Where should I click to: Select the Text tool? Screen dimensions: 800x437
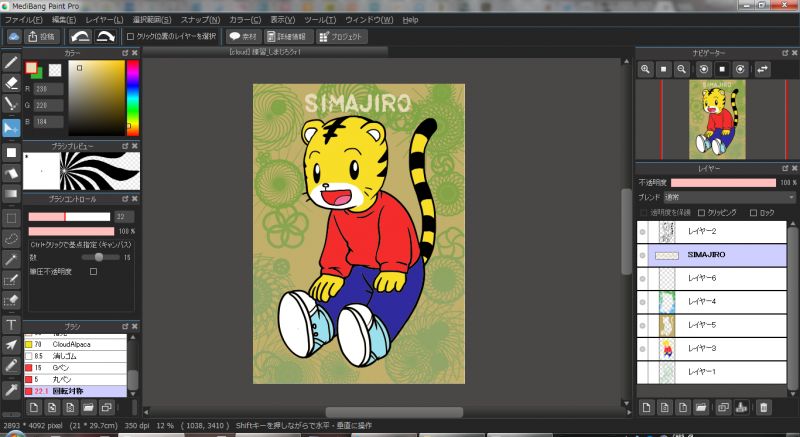[11, 324]
